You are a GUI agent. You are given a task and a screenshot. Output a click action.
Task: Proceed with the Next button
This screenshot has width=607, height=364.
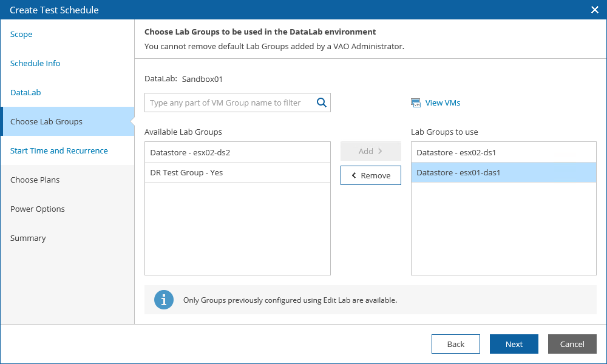pyautogui.click(x=514, y=344)
